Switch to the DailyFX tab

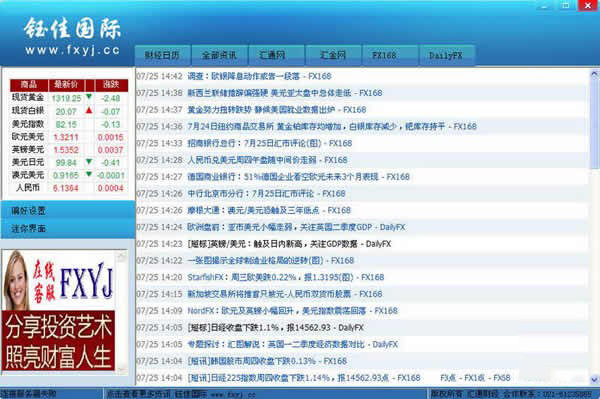coord(447,55)
